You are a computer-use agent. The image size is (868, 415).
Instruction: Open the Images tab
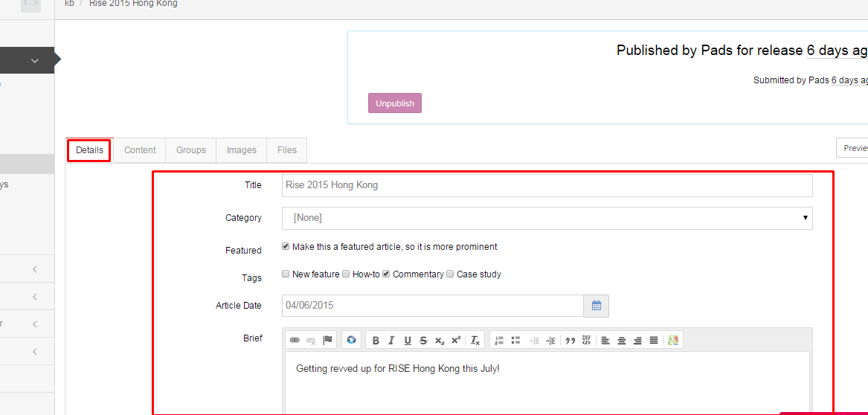tap(241, 150)
